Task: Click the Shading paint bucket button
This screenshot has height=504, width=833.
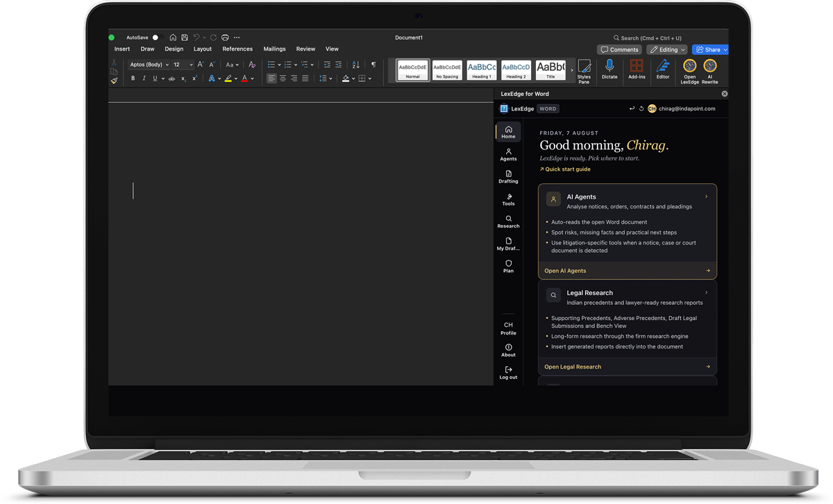Action: click(345, 78)
